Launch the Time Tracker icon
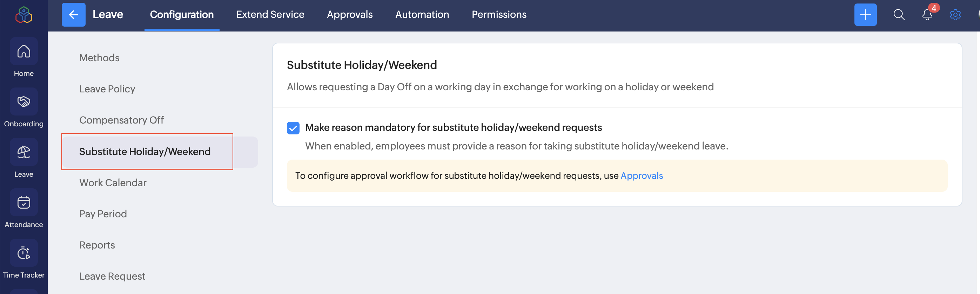The height and width of the screenshot is (294, 980). click(24, 253)
